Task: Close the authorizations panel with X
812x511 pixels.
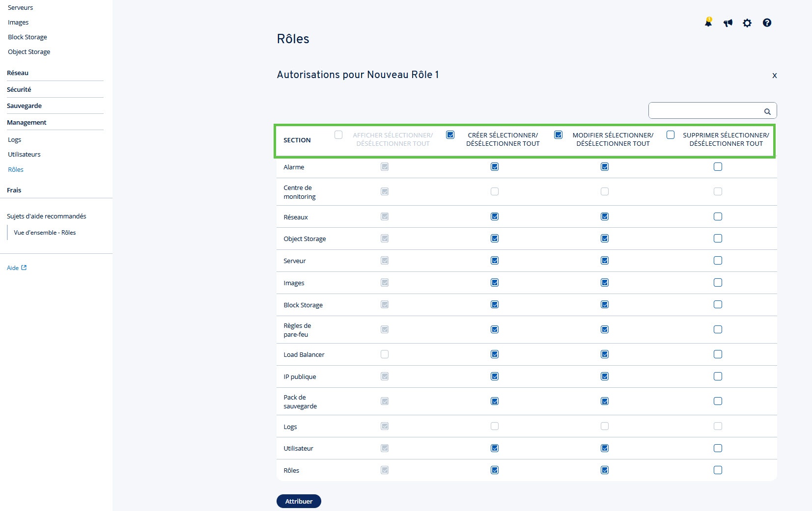Action: pos(775,76)
